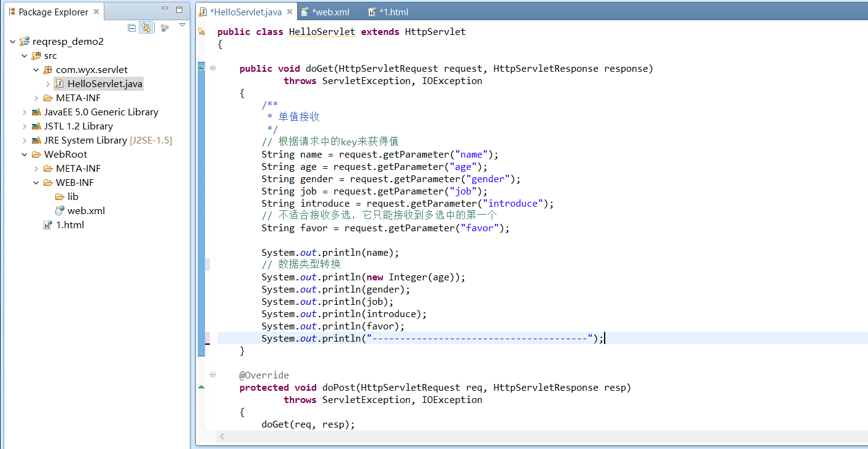868x449 pixels.
Task: Click the warning marker beside the class declaration
Action: click(x=201, y=32)
